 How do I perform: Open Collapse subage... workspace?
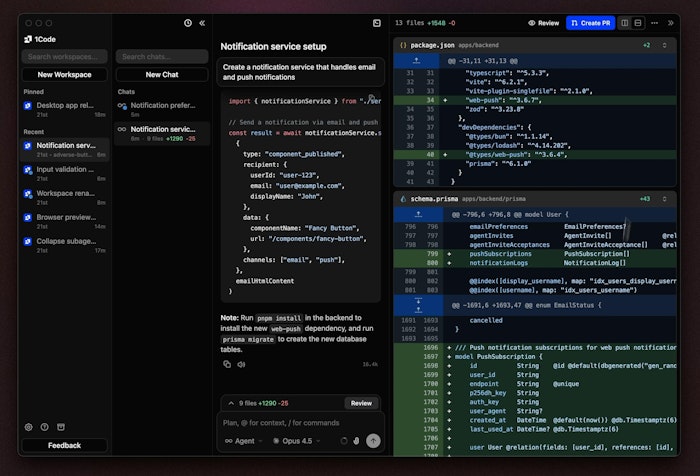pos(65,245)
